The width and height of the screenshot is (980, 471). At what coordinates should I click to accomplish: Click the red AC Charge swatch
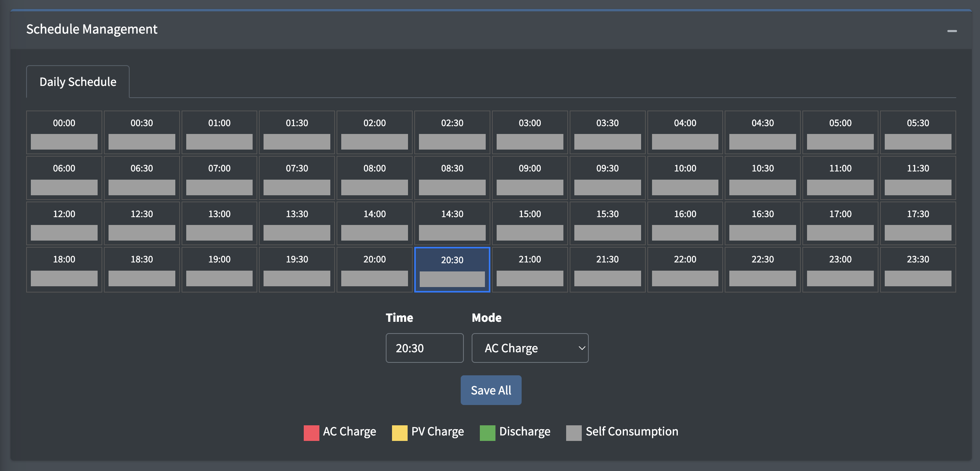coord(311,433)
